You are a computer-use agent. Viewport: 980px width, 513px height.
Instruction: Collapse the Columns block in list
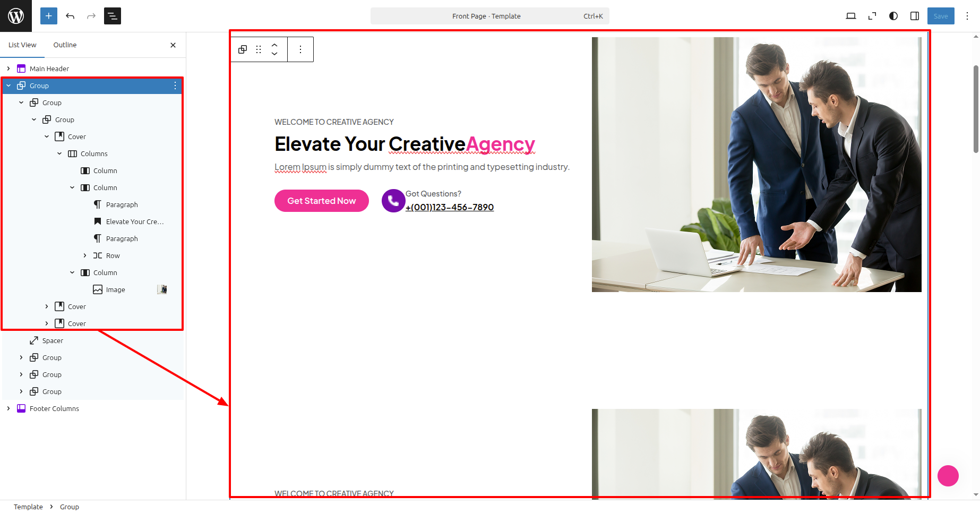tap(59, 153)
